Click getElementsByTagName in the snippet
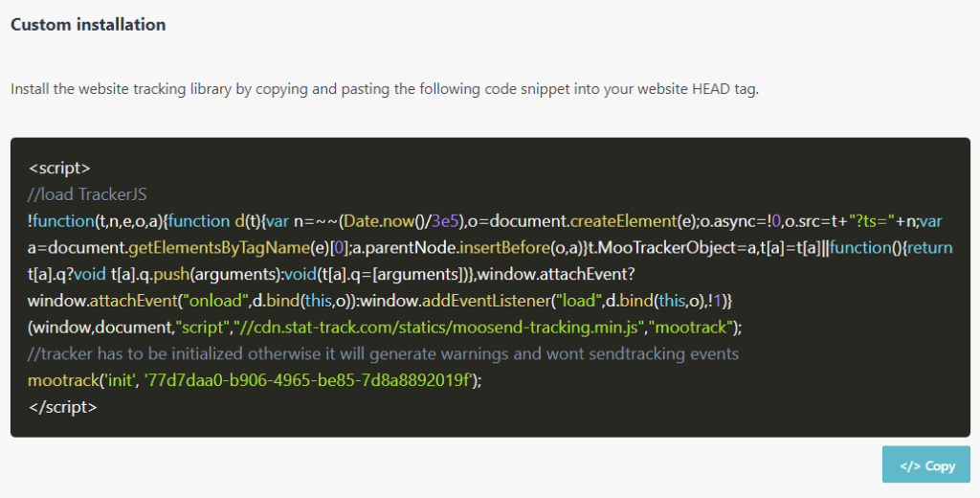 click(x=219, y=248)
